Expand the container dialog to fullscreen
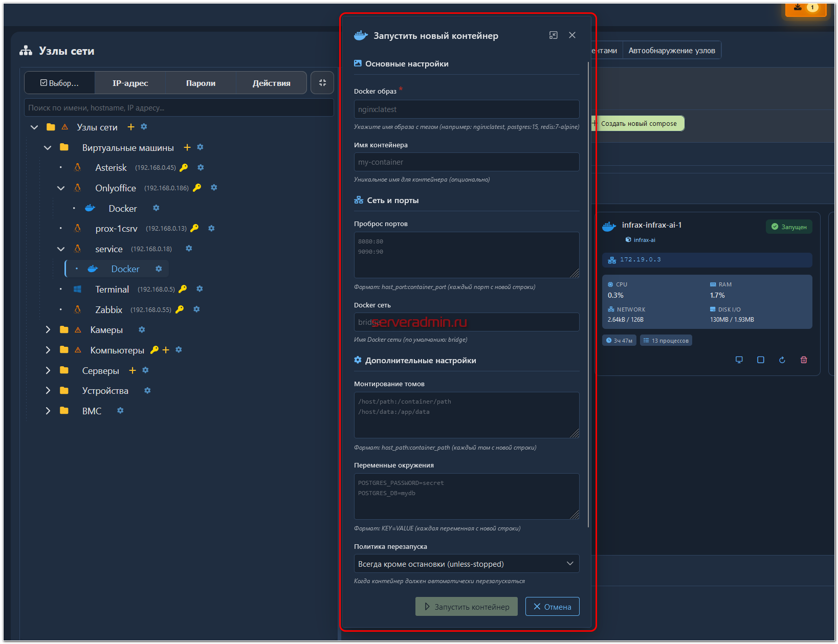838x644 pixels. point(553,35)
